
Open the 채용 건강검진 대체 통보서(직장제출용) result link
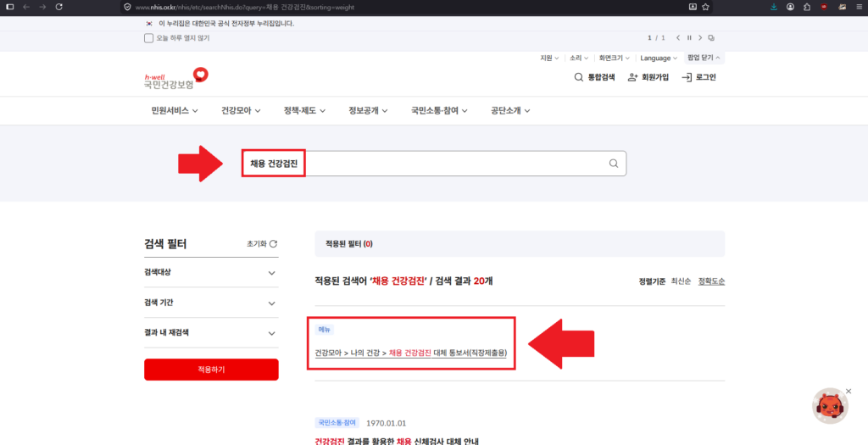coord(410,353)
